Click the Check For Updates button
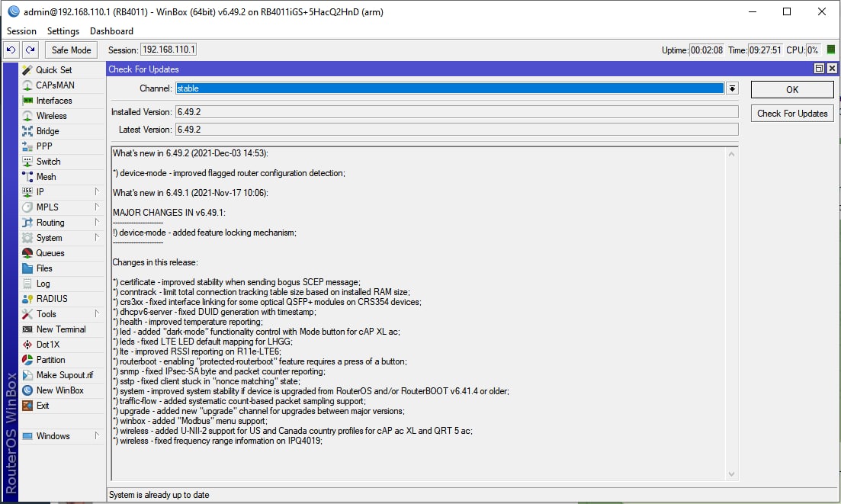This screenshot has width=841, height=504. (792, 114)
